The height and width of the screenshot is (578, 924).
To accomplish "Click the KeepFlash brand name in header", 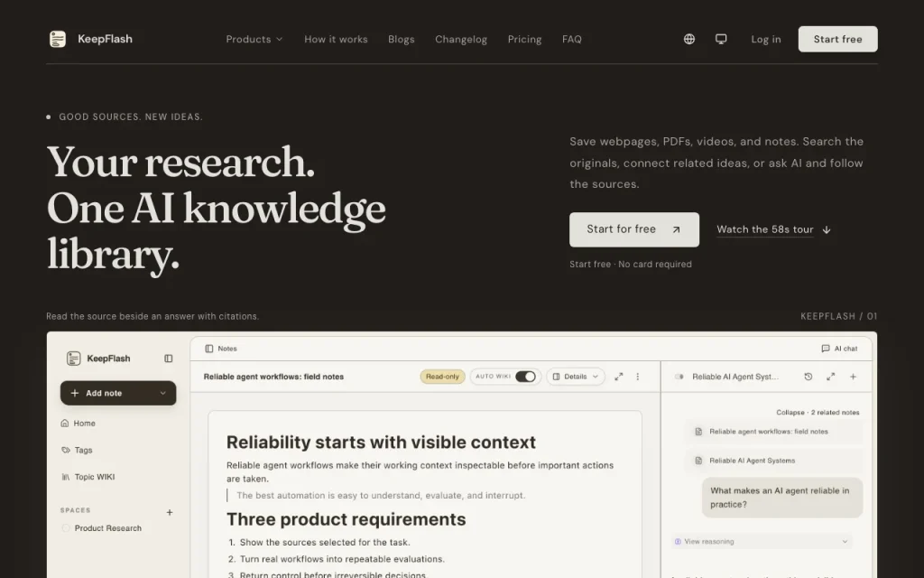I will click(105, 39).
